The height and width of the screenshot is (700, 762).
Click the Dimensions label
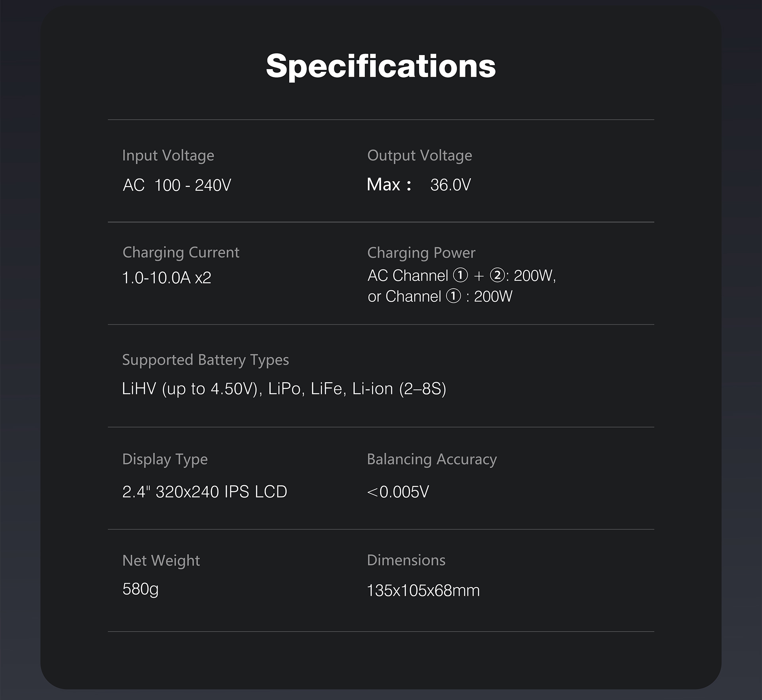click(x=406, y=560)
